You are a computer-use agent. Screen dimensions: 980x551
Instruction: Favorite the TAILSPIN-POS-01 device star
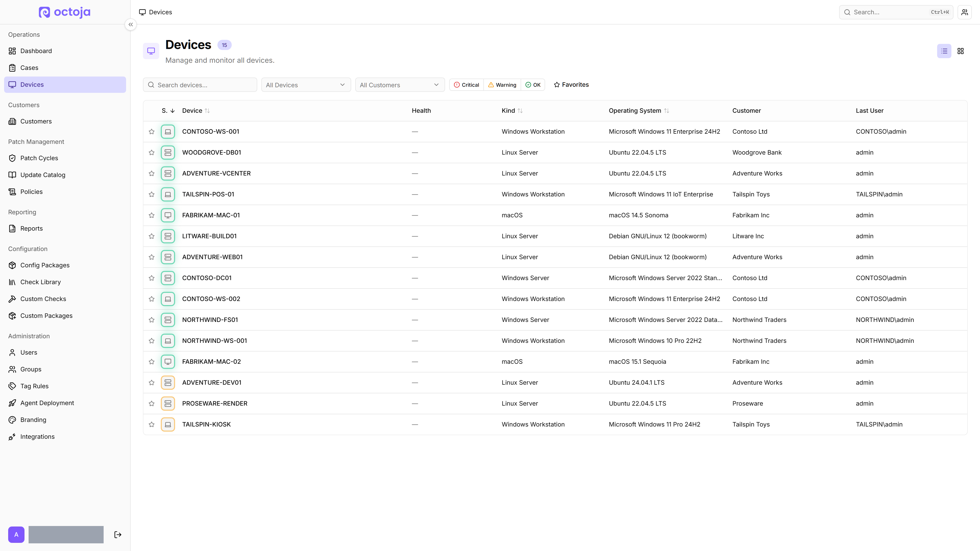(x=151, y=194)
